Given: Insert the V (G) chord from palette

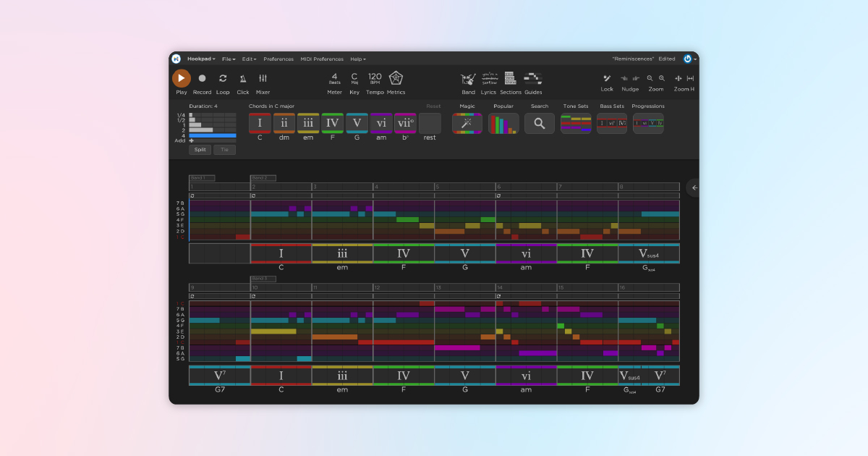Looking at the screenshot, I should 357,123.
